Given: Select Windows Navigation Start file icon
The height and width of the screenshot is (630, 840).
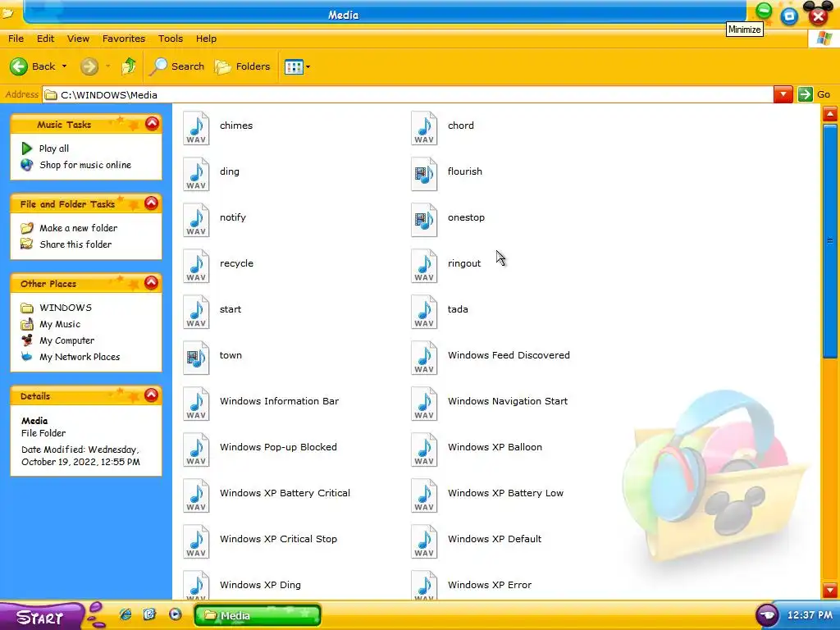Looking at the screenshot, I should 424,404.
